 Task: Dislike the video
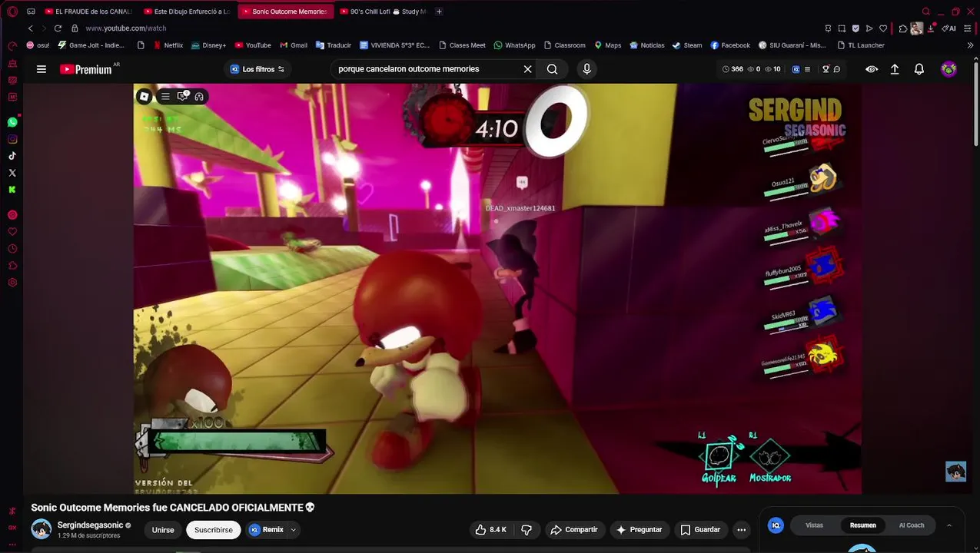[x=527, y=530]
